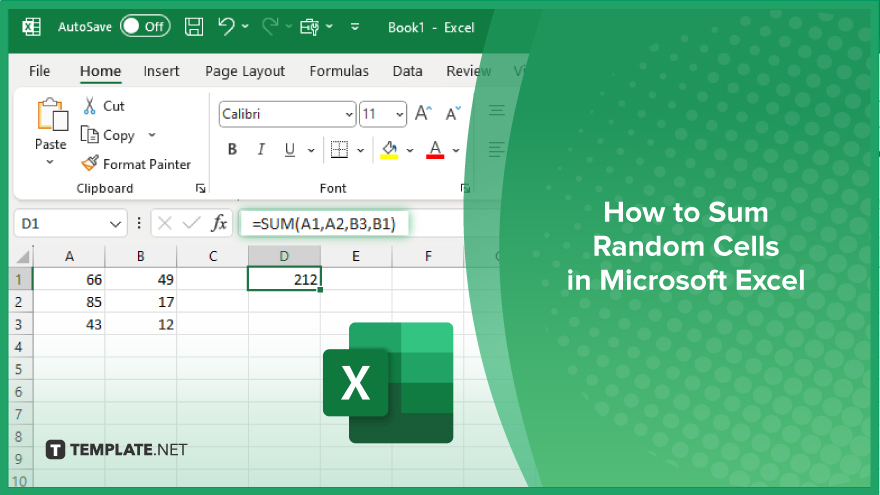This screenshot has width=880, height=495.
Task: Click the Save floppy disk icon
Action: pyautogui.click(x=194, y=27)
